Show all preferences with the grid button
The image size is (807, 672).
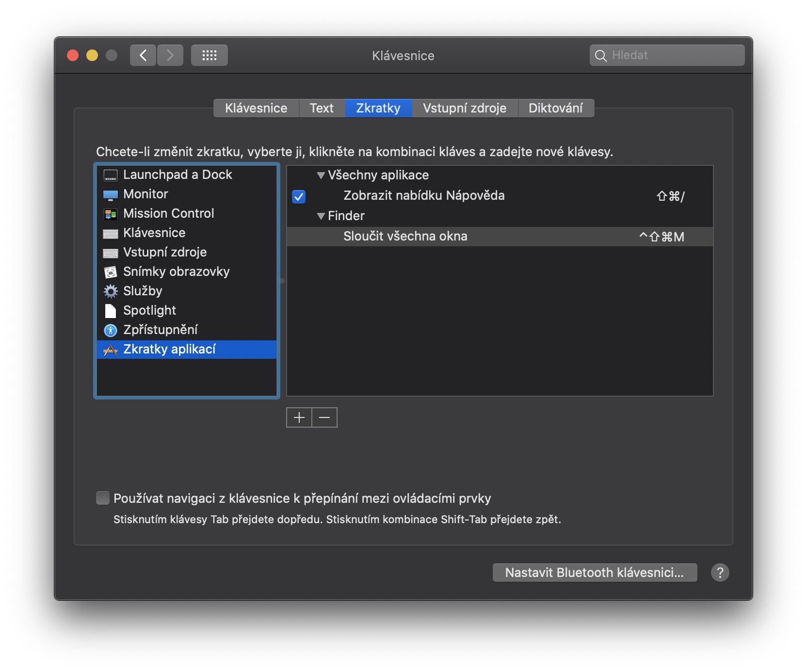coord(210,55)
